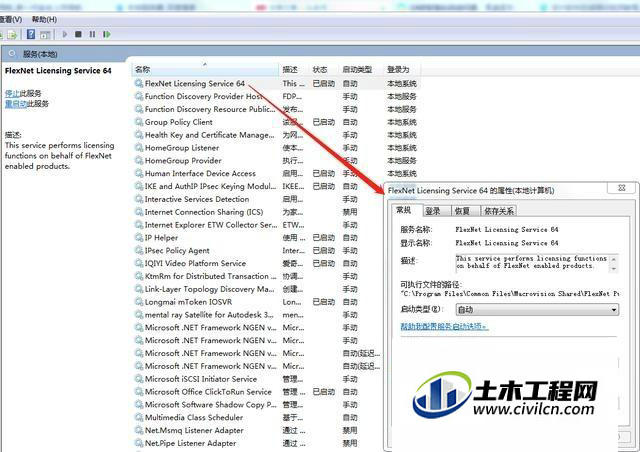Image resolution: width=640 pixels, height=452 pixels.
Task: Select mental ray Satellite for Autodesk service
Action: click(x=259, y=315)
